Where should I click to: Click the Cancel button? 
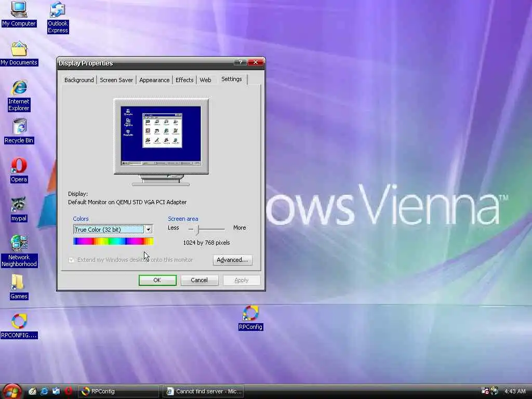[199, 280]
